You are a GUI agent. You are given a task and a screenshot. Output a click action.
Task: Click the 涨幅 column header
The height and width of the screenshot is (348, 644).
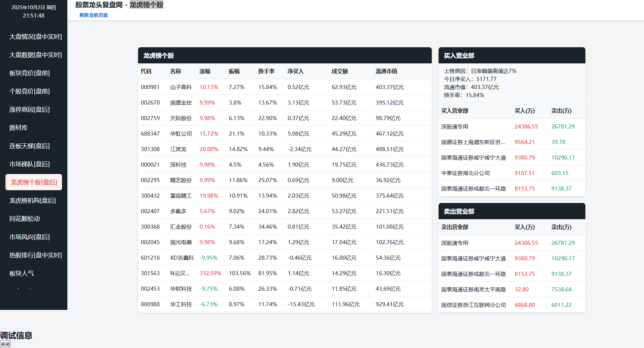(205, 71)
